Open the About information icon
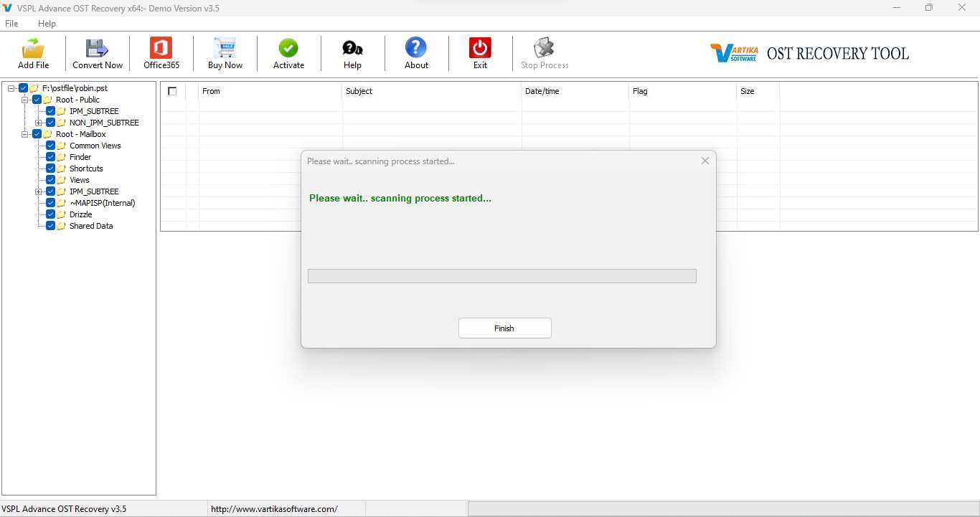This screenshot has height=517, width=980. tap(416, 48)
